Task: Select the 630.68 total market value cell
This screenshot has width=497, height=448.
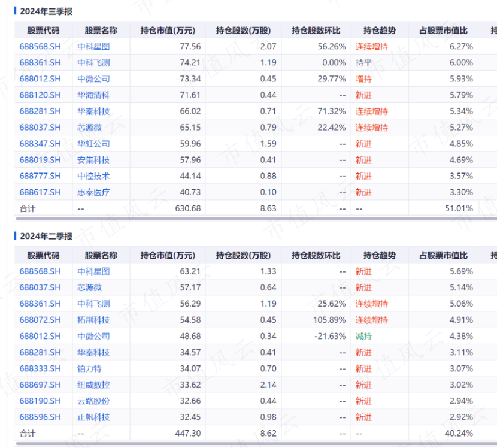Action: tap(188, 208)
